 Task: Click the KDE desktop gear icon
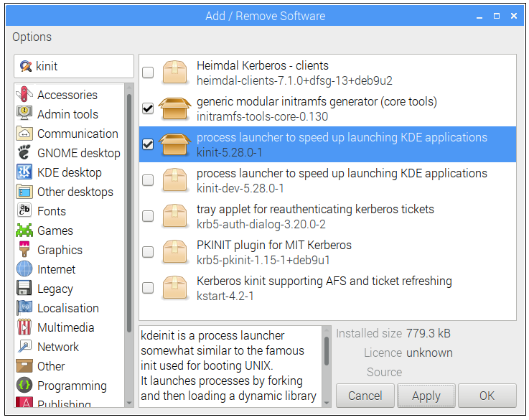click(x=24, y=172)
